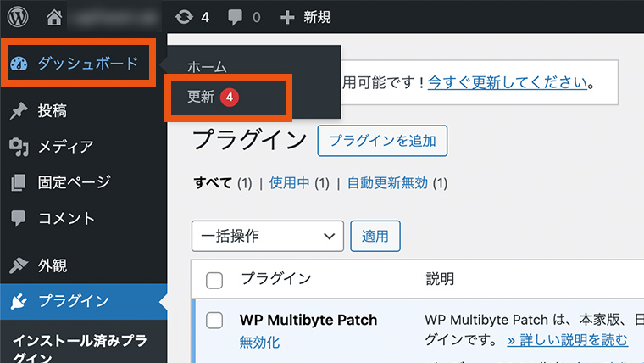Click the 詳しい説明を読む link
The image size is (644, 363).
tap(568, 340)
